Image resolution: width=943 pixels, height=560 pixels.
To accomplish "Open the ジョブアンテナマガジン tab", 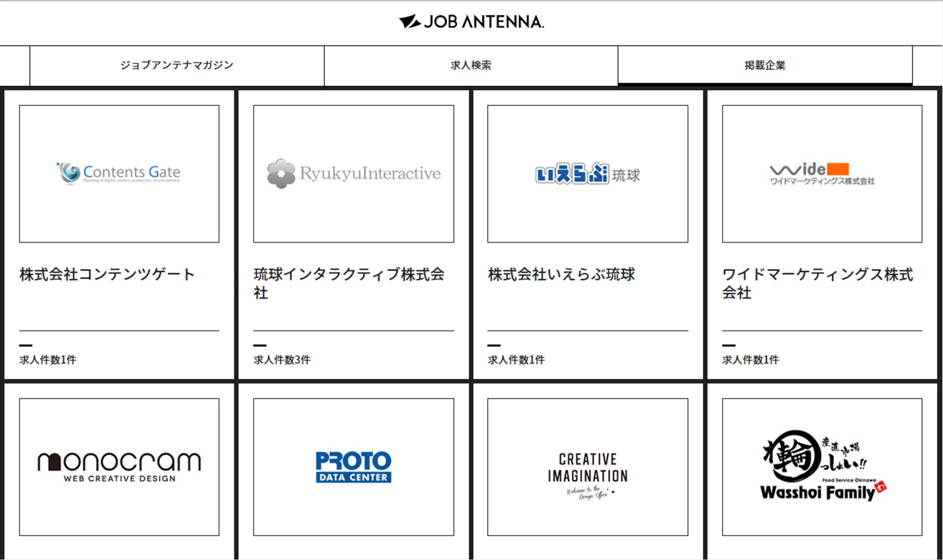I will [x=177, y=65].
